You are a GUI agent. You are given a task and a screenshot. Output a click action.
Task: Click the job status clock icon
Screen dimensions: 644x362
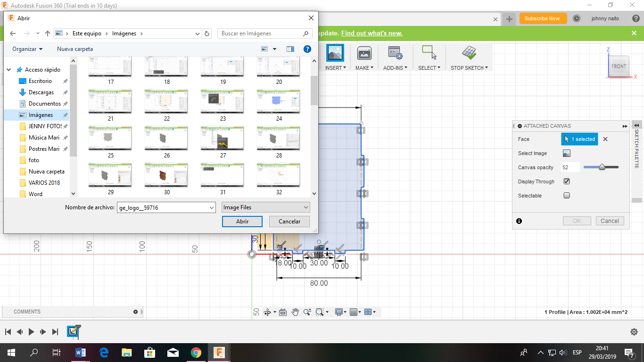click(577, 18)
